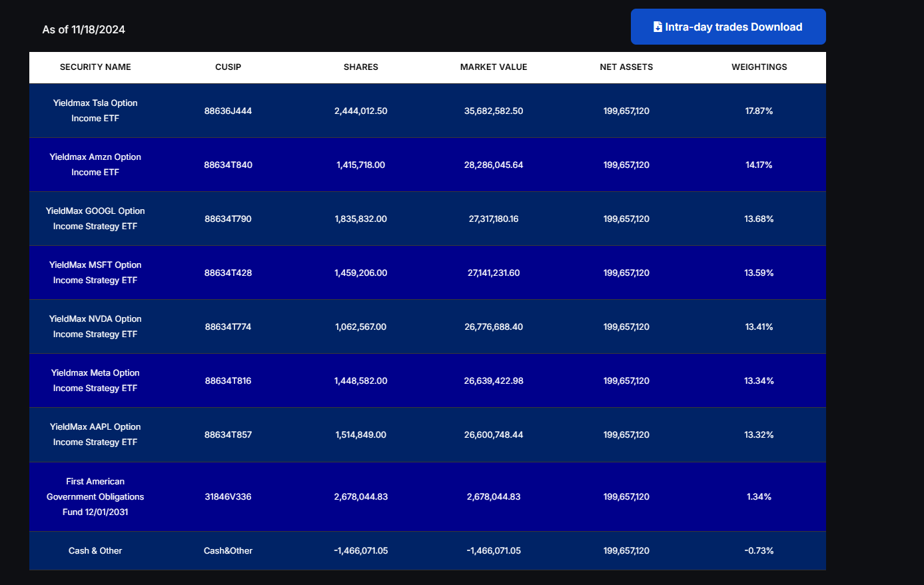Click market value 35,682,582.50
This screenshot has height=585, width=924.
click(494, 111)
